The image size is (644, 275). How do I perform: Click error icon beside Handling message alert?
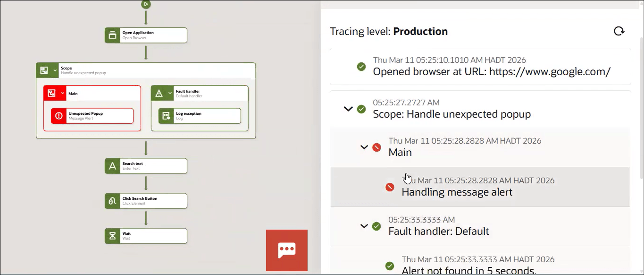[x=390, y=187]
